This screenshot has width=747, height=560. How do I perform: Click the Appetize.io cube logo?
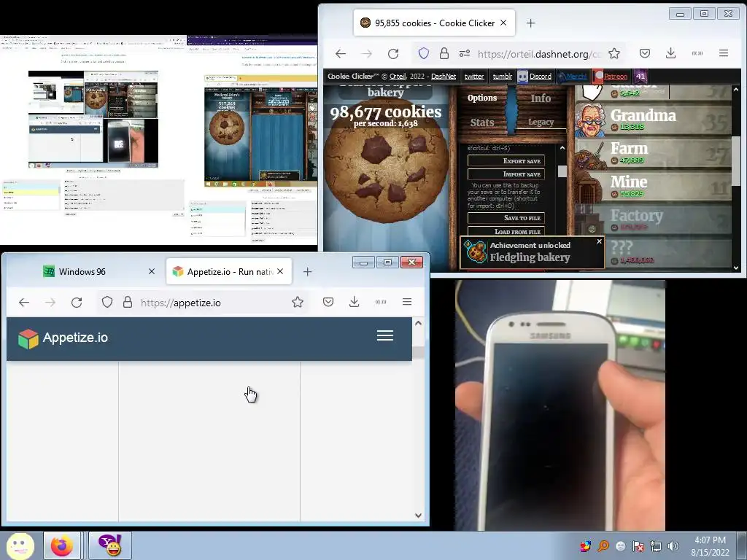coord(28,338)
